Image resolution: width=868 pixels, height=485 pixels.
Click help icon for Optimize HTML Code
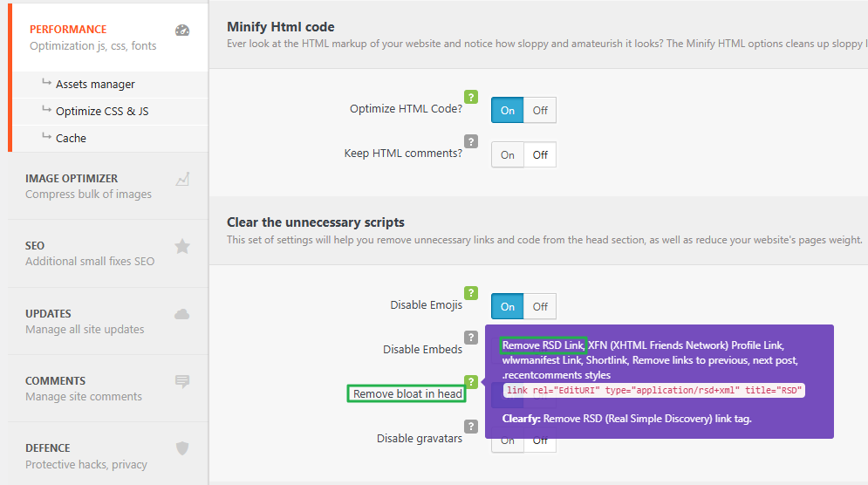(471, 97)
